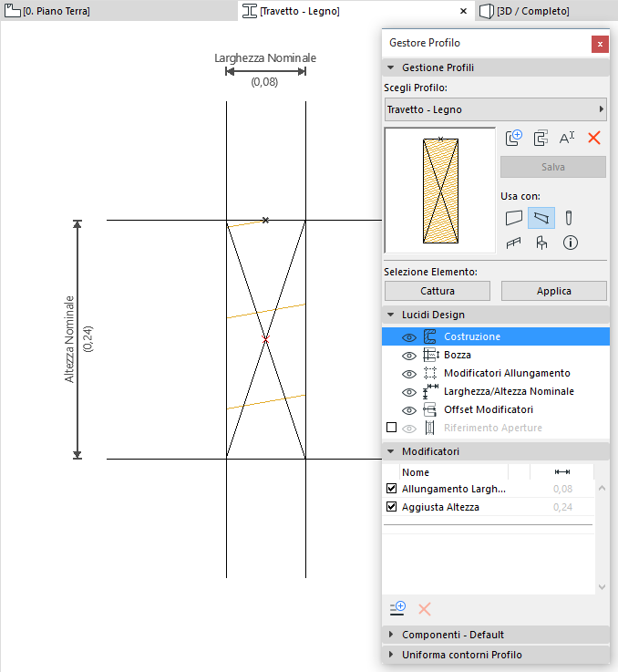Click the Costruzione layer type icon
The width and height of the screenshot is (618, 672).
click(x=430, y=336)
